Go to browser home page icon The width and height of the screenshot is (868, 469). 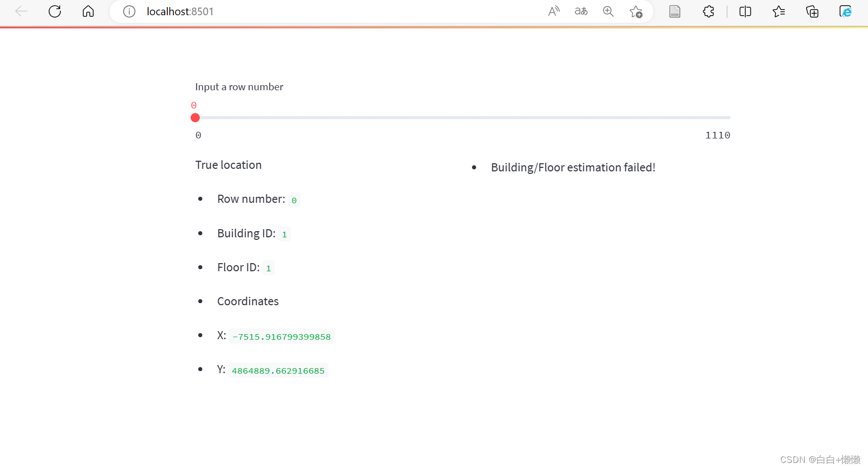(88, 11)
